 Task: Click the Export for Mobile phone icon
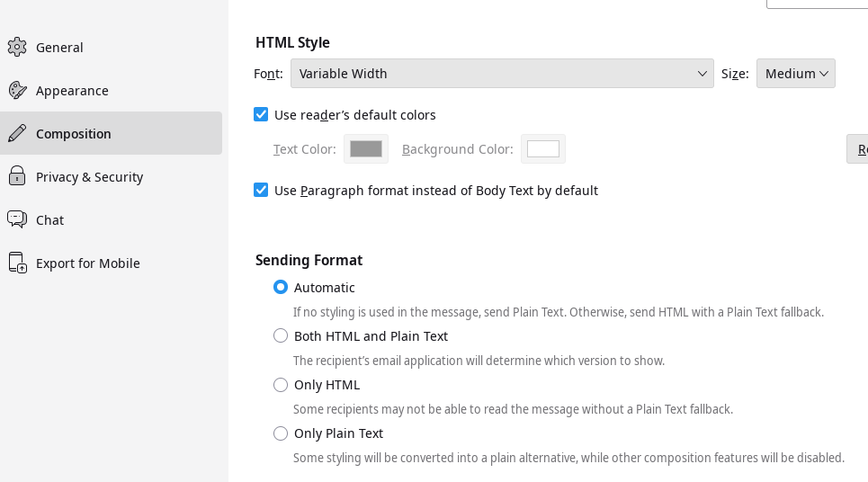coord(17,263)
